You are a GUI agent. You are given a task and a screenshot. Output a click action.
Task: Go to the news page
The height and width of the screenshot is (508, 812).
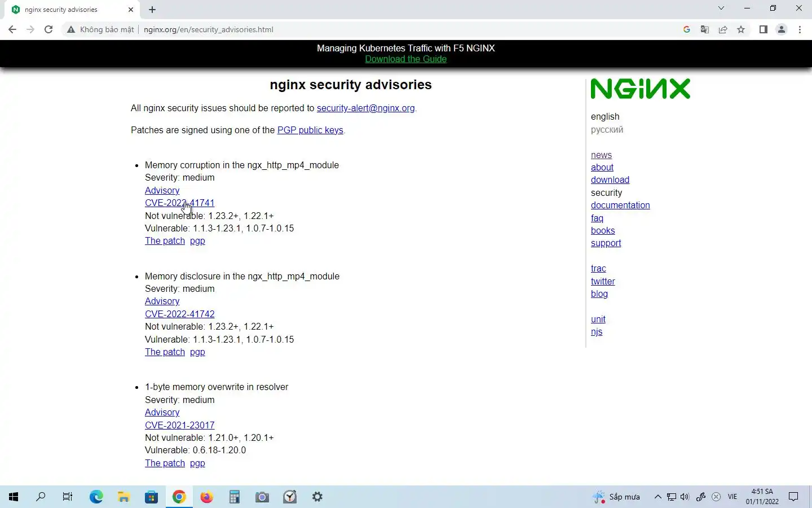pos(601,155)
